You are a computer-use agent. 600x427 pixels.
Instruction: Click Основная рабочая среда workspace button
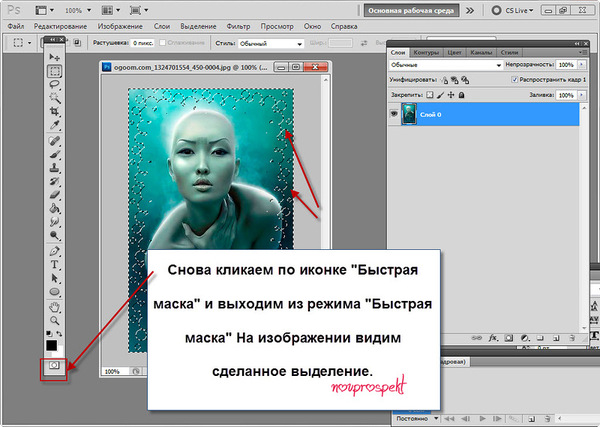pyautogui.click(x=411, y=11)
